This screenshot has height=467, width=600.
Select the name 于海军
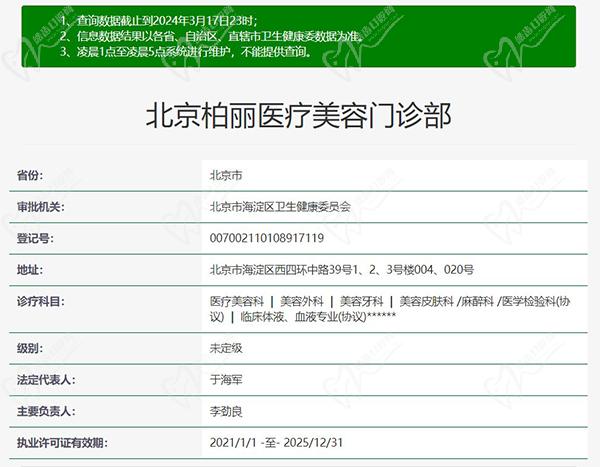point(226,380)
